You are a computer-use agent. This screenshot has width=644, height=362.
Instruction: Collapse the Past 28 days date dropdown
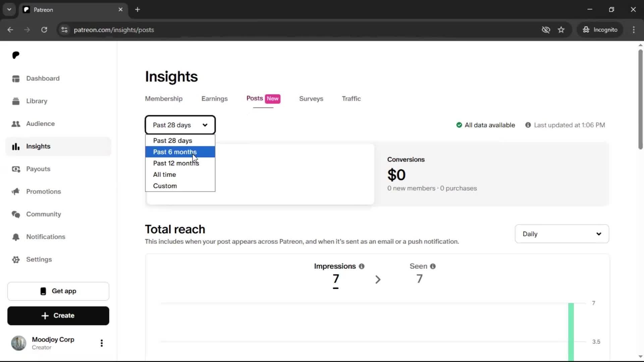(x=180, y=125)
